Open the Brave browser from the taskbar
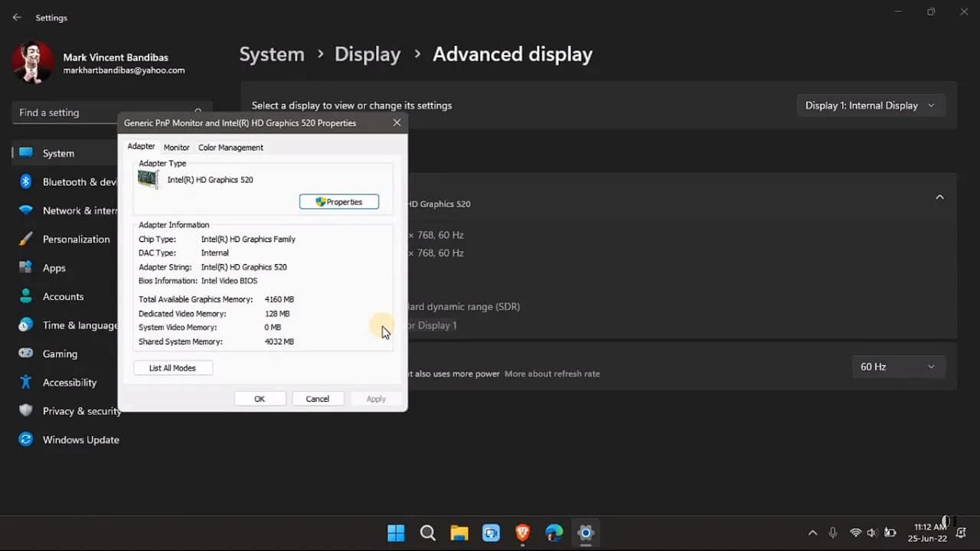The width and height of the screenshot is (980, 551). coord(522,533)
